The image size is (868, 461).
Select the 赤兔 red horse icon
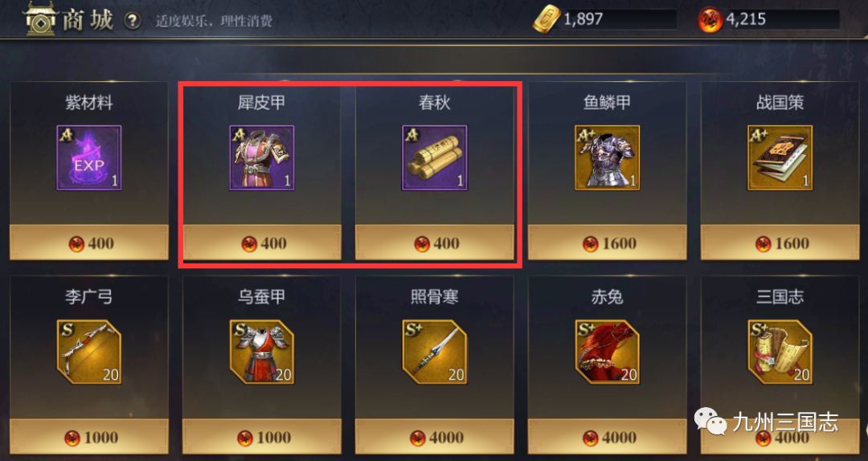(x=608, y=352)
